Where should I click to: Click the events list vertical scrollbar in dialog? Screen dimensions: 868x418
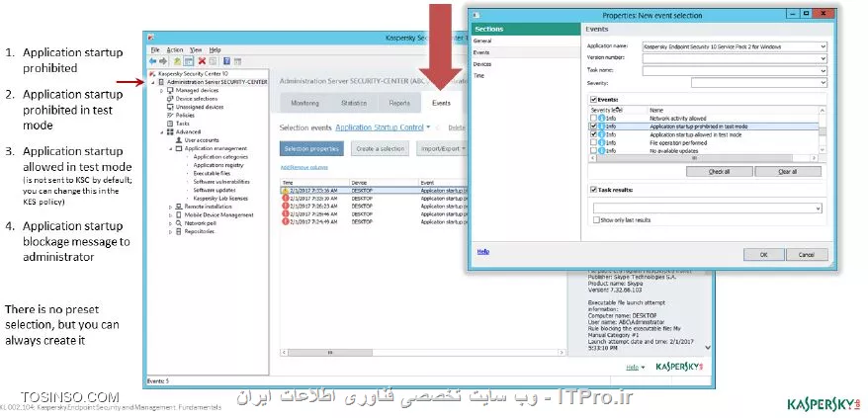click(x=823, y=130)
